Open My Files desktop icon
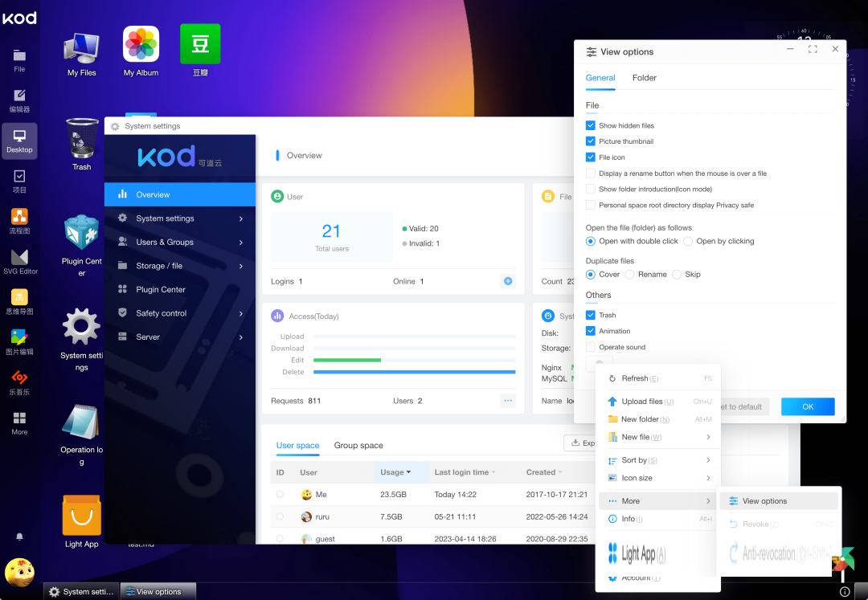 [82, 54]
